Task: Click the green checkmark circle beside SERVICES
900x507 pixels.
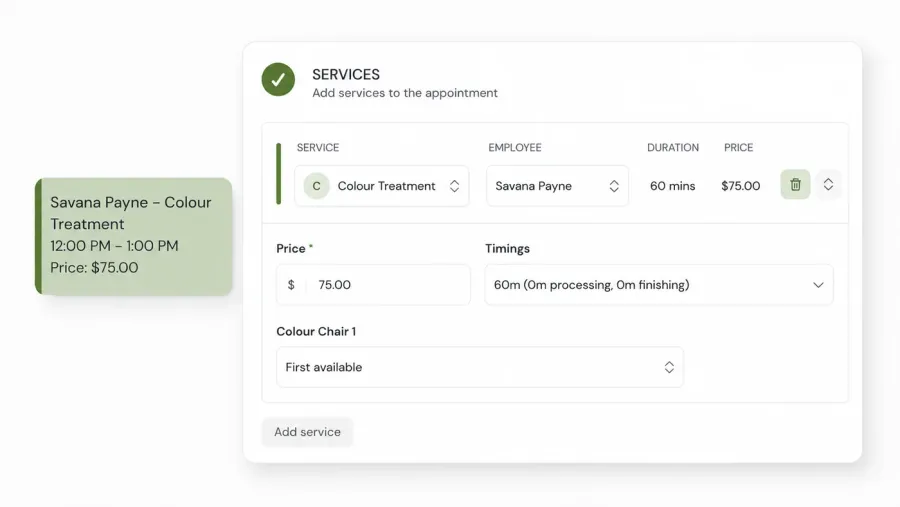Action: click(278, 79)
